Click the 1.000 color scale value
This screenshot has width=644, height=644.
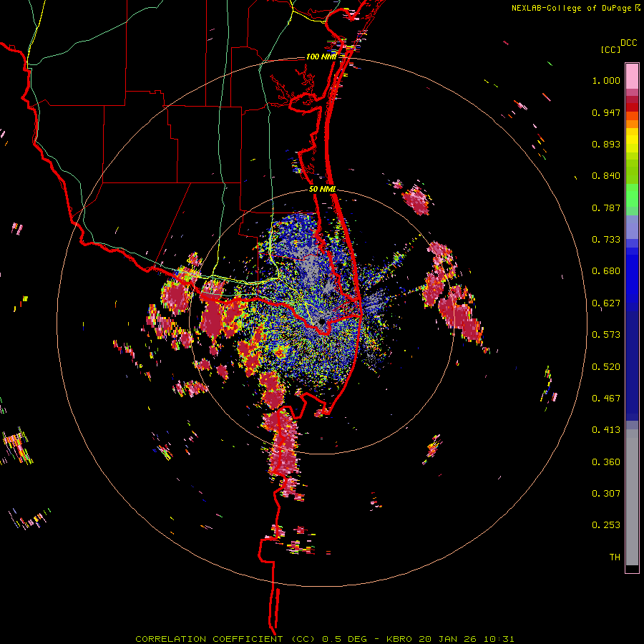point(606,80)
